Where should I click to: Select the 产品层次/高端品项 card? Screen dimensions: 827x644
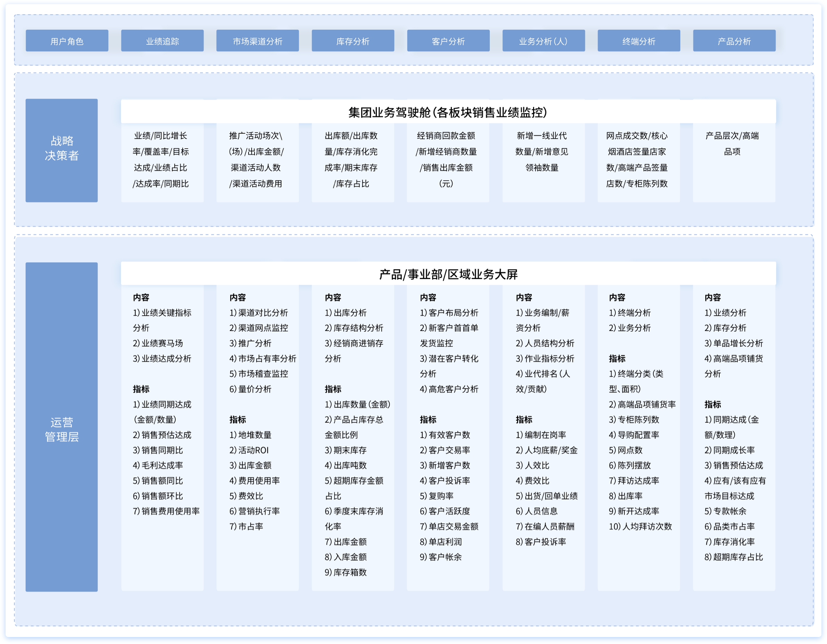tap(732, 144)
